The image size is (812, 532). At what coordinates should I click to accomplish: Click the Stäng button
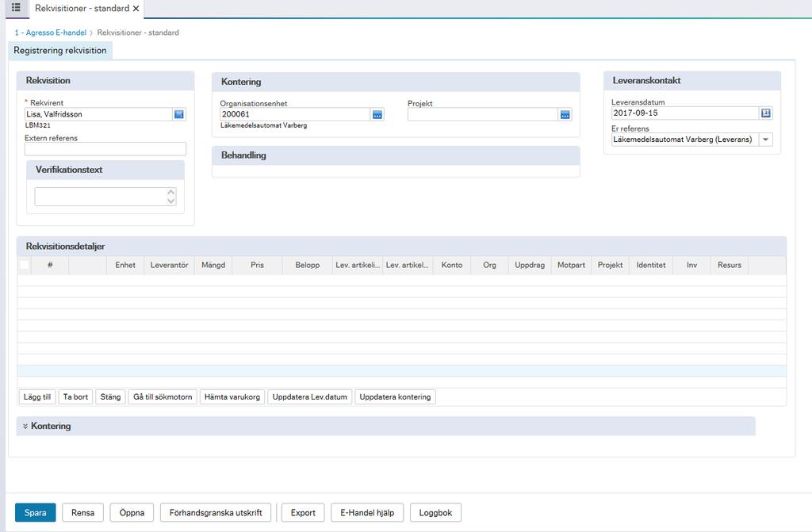coord(110,396)
